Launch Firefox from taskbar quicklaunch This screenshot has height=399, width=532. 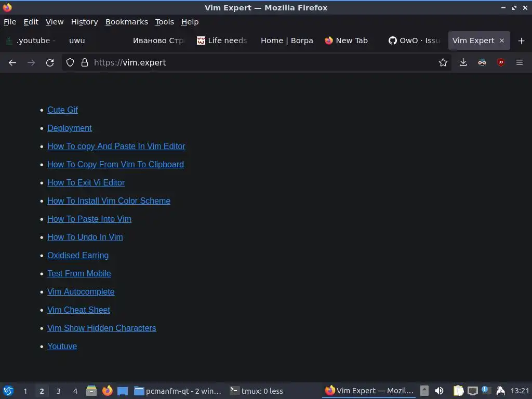107,391
